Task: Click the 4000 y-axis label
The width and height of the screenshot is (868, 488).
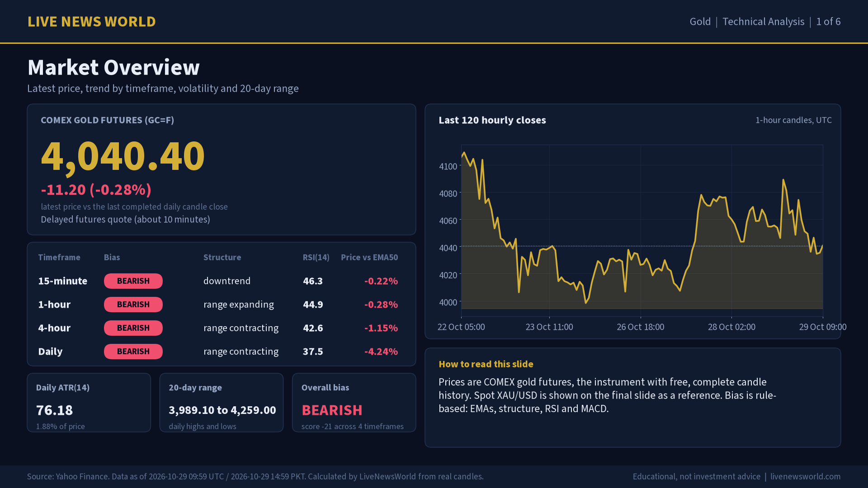Action: [x=448, y=302]
